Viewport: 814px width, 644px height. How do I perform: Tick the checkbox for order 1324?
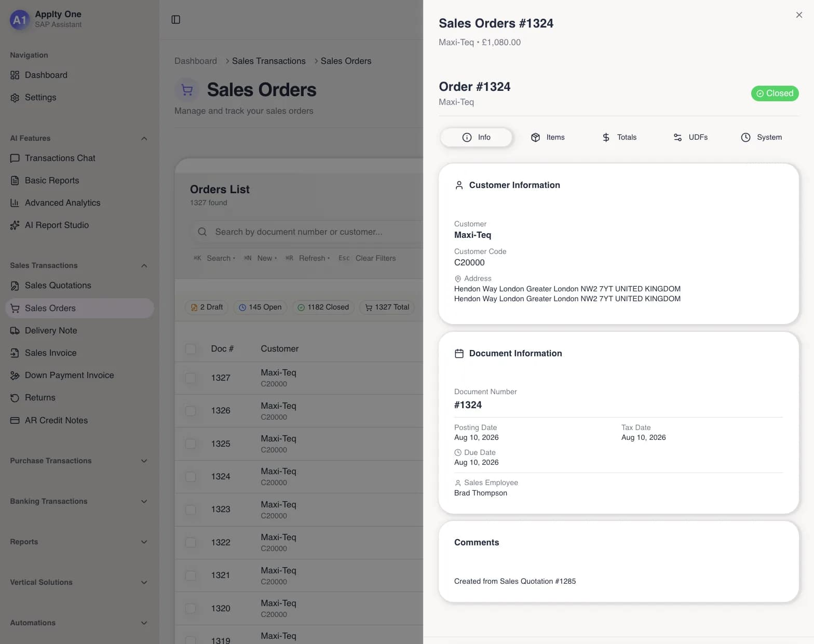(x=191, y=477)
